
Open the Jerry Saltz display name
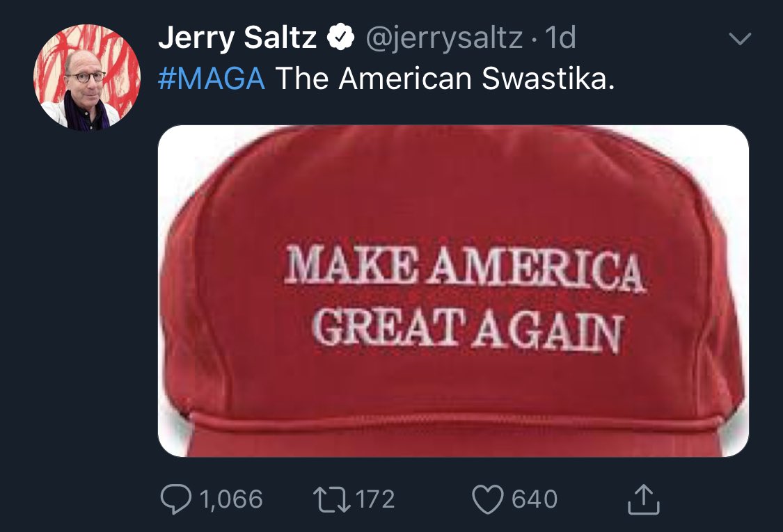tap(237, 38)
